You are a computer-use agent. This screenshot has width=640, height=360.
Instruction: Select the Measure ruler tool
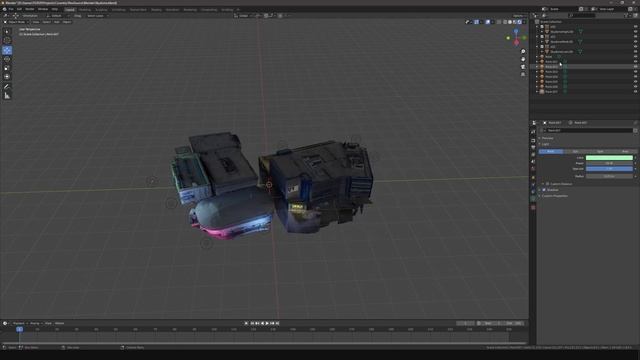7,96
